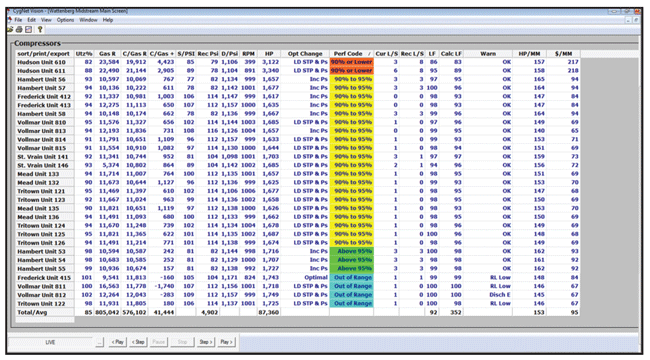This screenshot has width=650, height=360.
Task: Click the forward 'Play >' button
Action: [x=226, y=342]
